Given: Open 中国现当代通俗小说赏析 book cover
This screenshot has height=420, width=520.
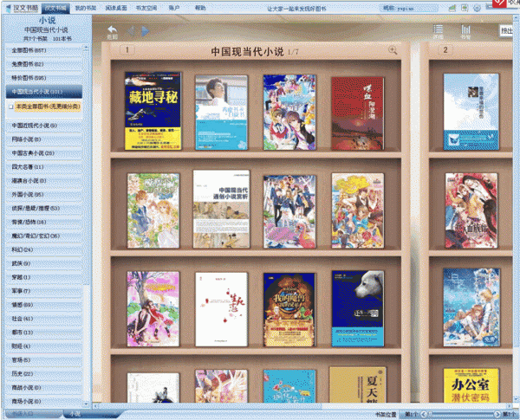Looking at the screenshot, I should pos(221,209).
